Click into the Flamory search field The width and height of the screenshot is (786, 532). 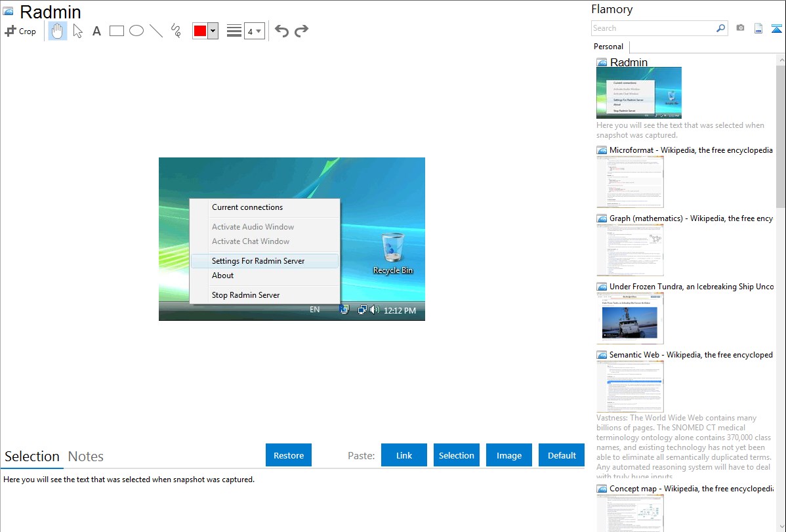click(653, 28)
